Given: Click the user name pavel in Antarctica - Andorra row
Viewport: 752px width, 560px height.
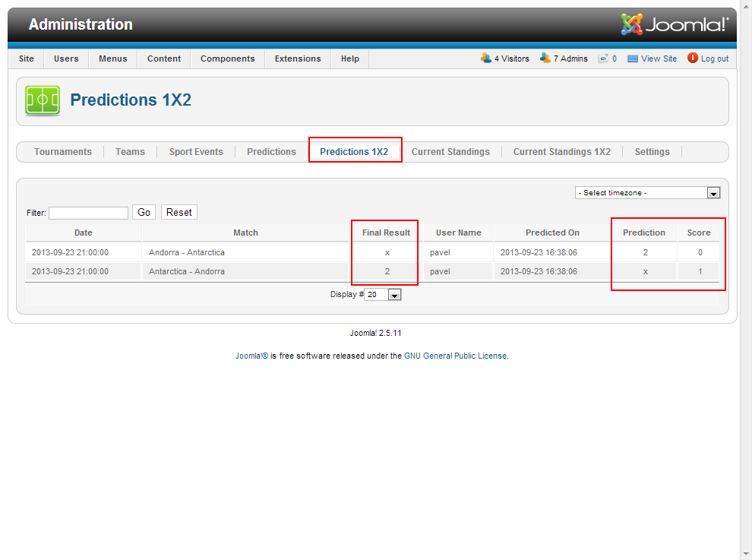Looking at the screenshot, I should (440, 271).
